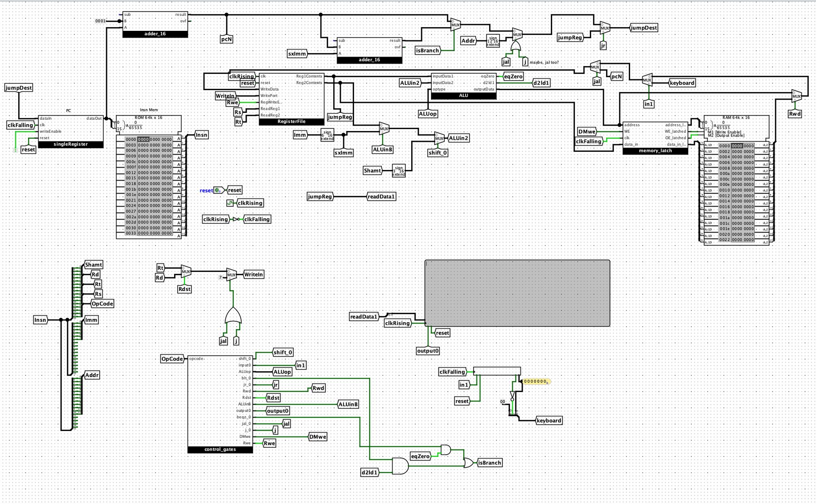
Task: Select the jumpDest tunnel above the PC register
Action: pyautogui.click(x=19, y=87)
